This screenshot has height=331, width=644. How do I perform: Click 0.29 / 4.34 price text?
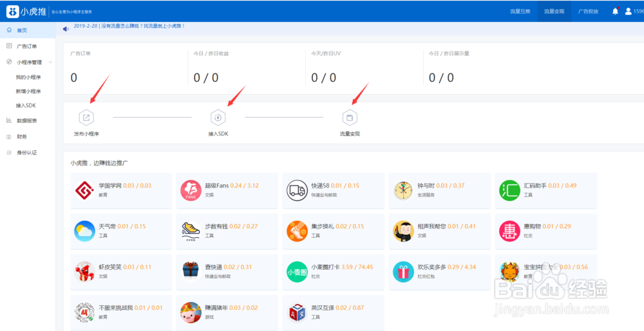coord(462,267)
